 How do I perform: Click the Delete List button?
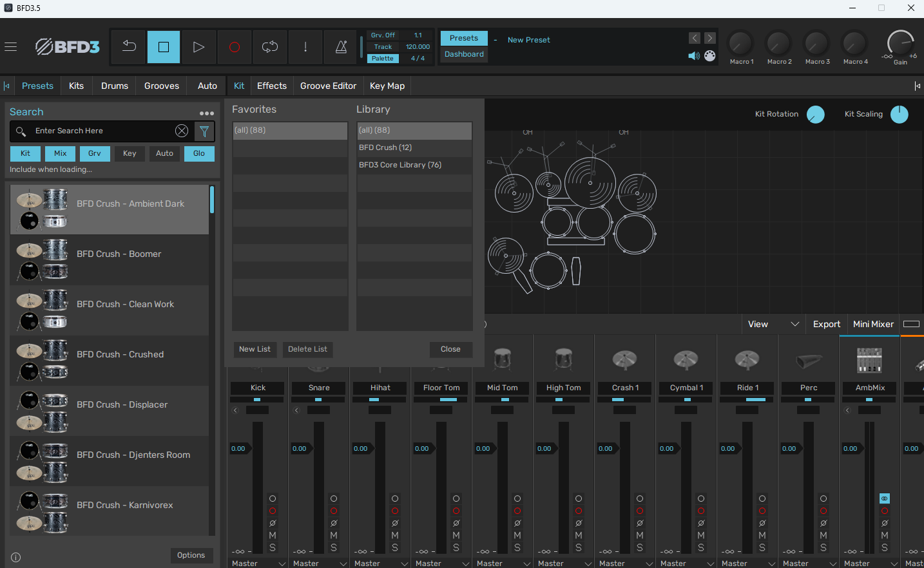point(307,349)
